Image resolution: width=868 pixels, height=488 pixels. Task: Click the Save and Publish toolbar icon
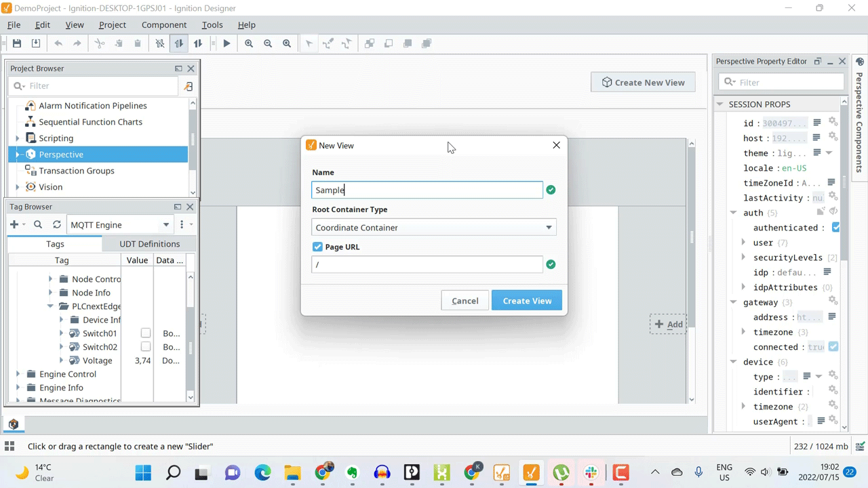pyautogui.click(x=36, y=43)
